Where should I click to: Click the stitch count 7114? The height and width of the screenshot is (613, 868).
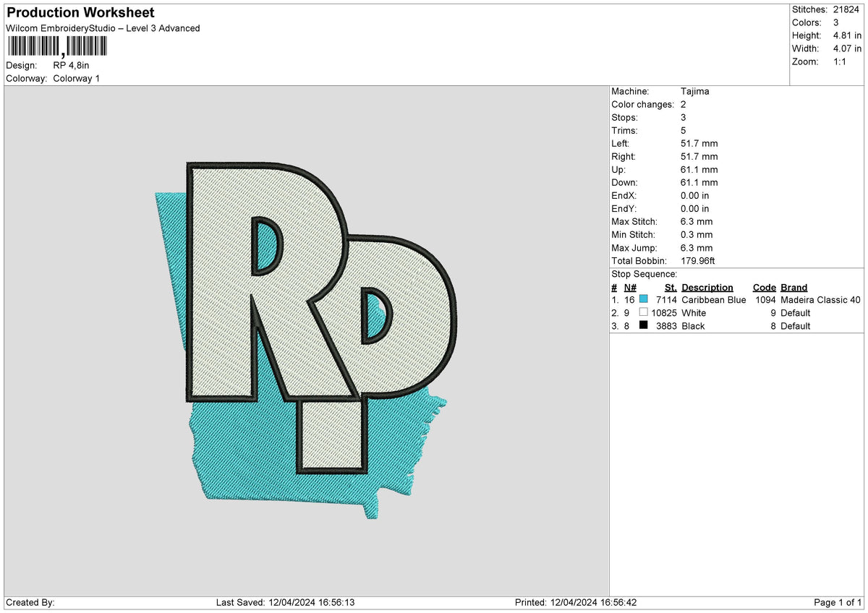666,300
